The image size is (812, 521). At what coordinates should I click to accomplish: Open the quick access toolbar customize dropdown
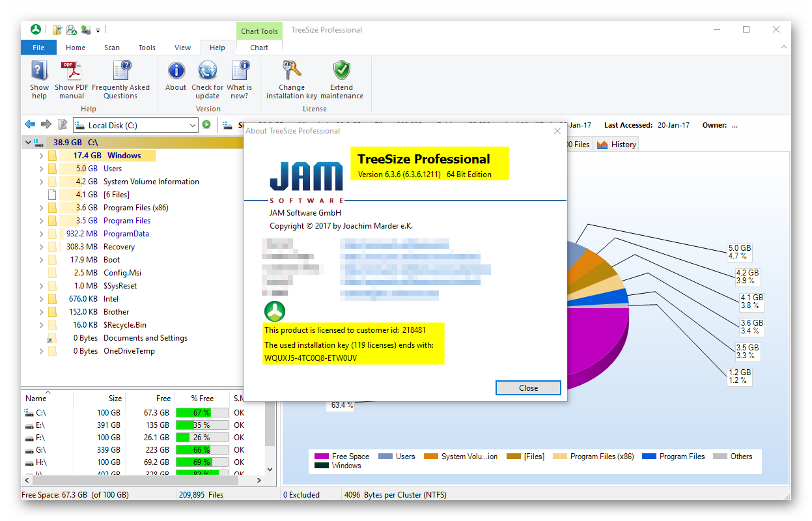click(98, 30)
